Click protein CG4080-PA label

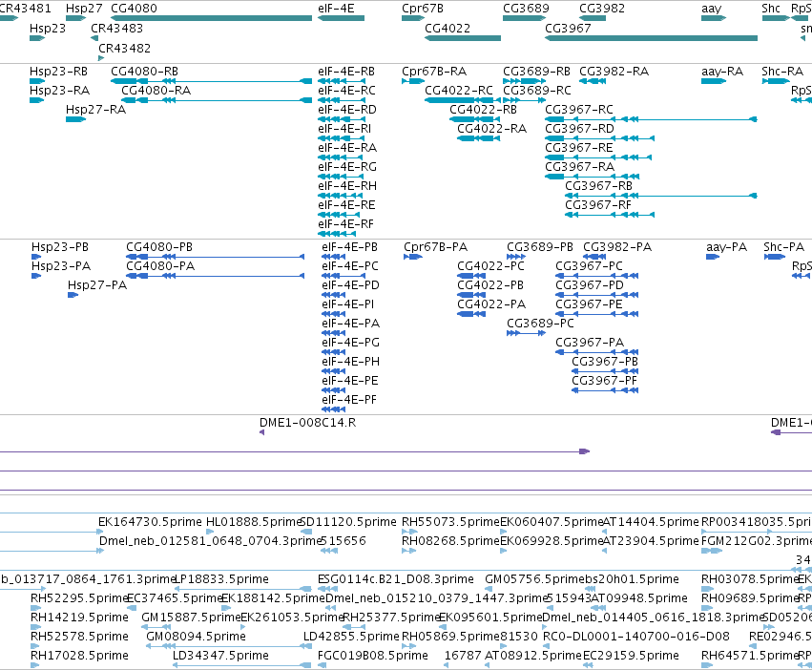[x=160, y=266]
